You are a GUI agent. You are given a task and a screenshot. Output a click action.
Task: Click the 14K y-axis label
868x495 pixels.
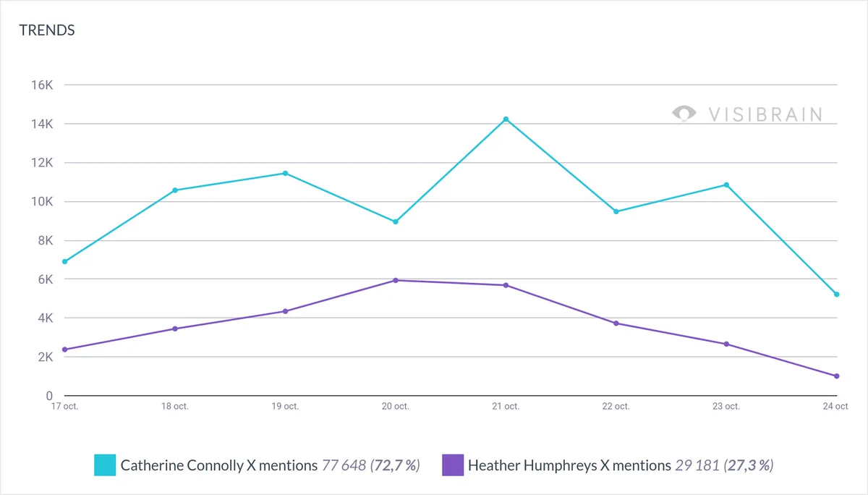(x=43, y=124)
